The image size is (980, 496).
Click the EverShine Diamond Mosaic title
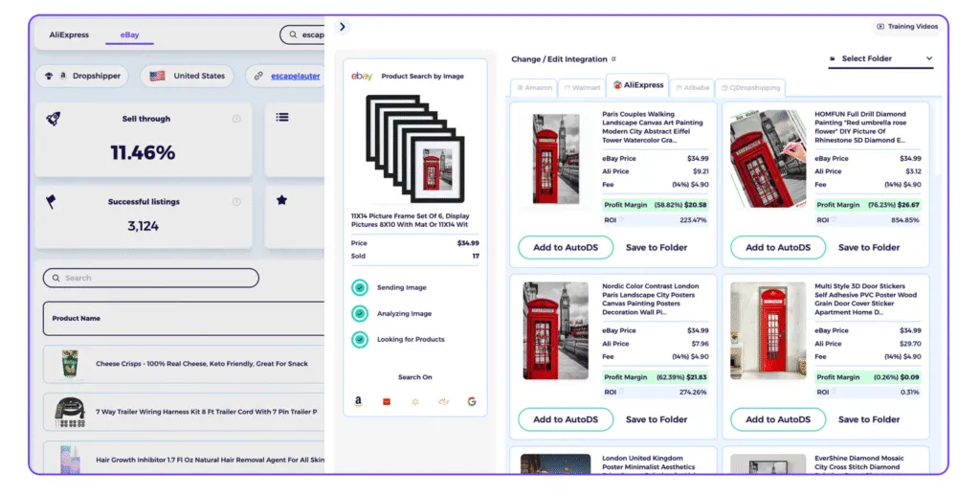point(858,462)
